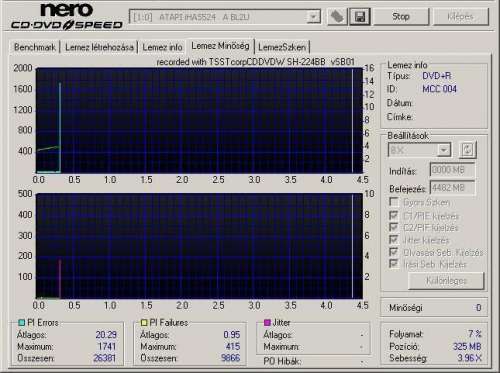Toggle the Írási Seb. Kijelzés checkbox
Viewport: 500px width, 373px height.
394,264
